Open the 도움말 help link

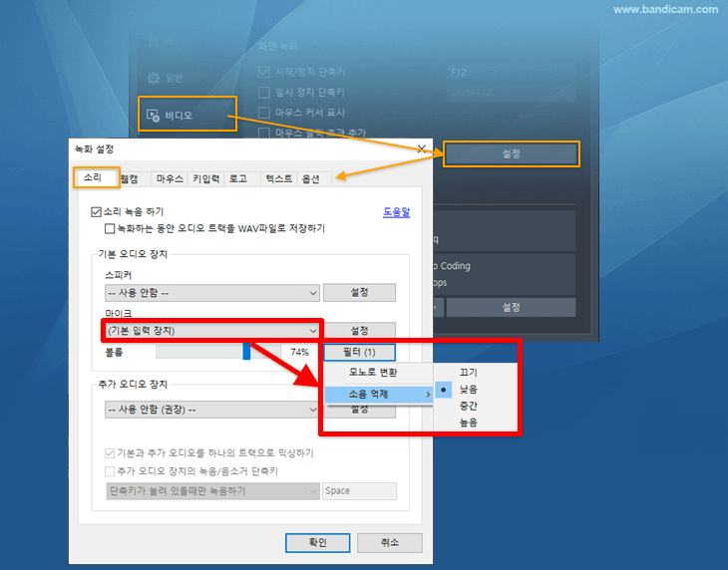click(396, 212)
